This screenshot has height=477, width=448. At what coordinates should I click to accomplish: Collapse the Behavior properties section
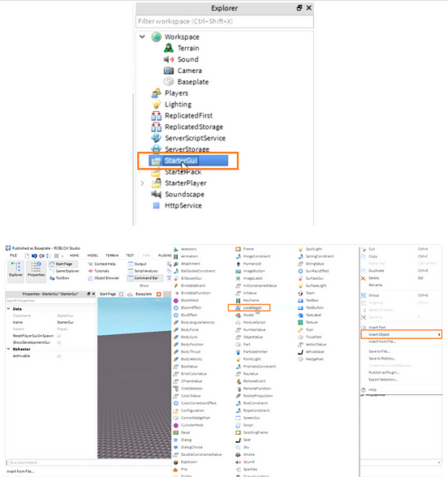[x=8, y=349]
